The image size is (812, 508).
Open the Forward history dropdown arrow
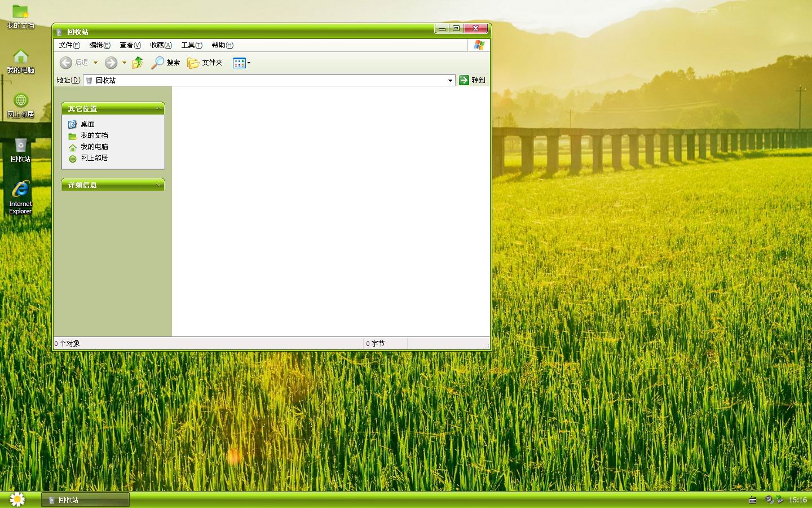point(124,63)
